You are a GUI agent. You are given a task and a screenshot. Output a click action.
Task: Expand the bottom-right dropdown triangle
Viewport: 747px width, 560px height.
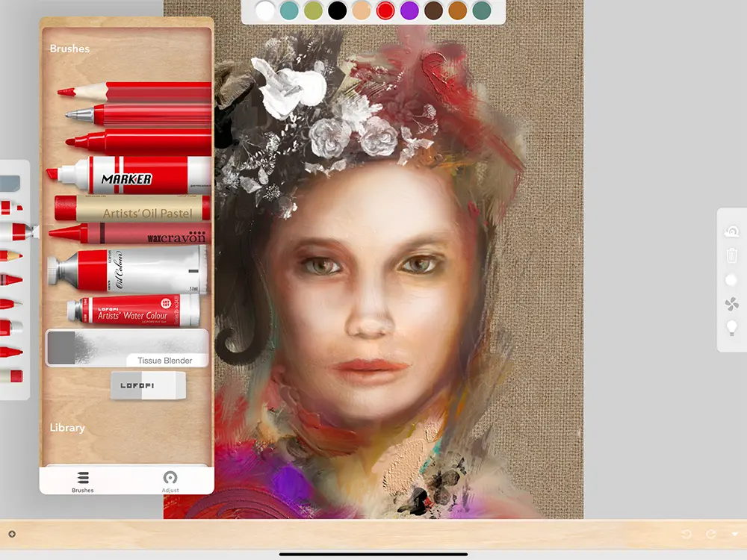(735, 535)
